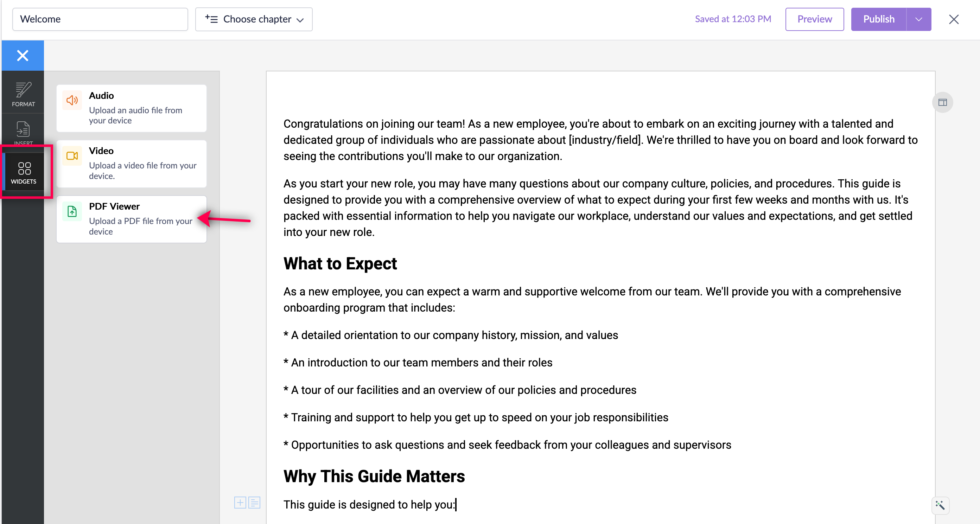980x524 pixels.
Task: Click the magic wand AI icon
Action: [940, 505]
